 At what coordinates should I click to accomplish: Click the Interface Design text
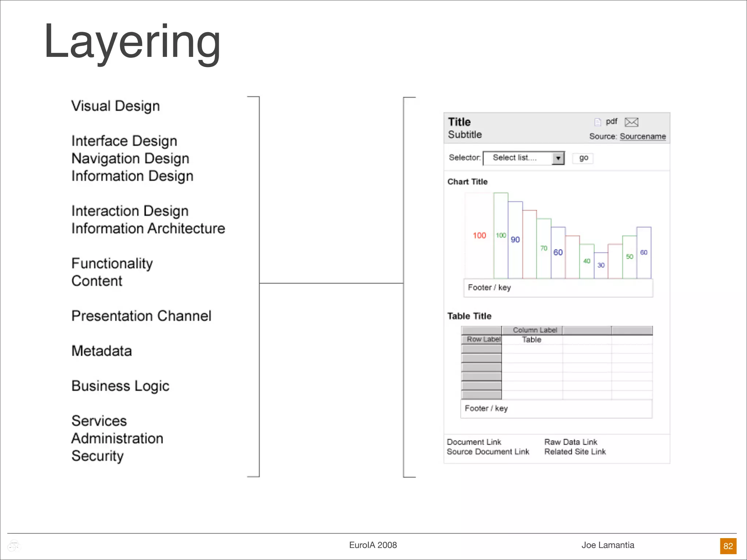tap(124, 141)
